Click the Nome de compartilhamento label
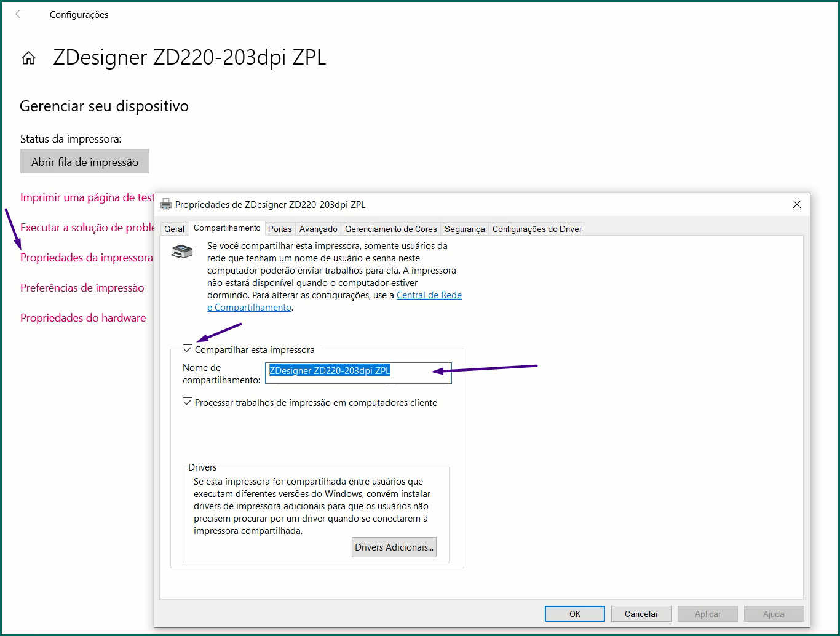 tap(221, 374)
